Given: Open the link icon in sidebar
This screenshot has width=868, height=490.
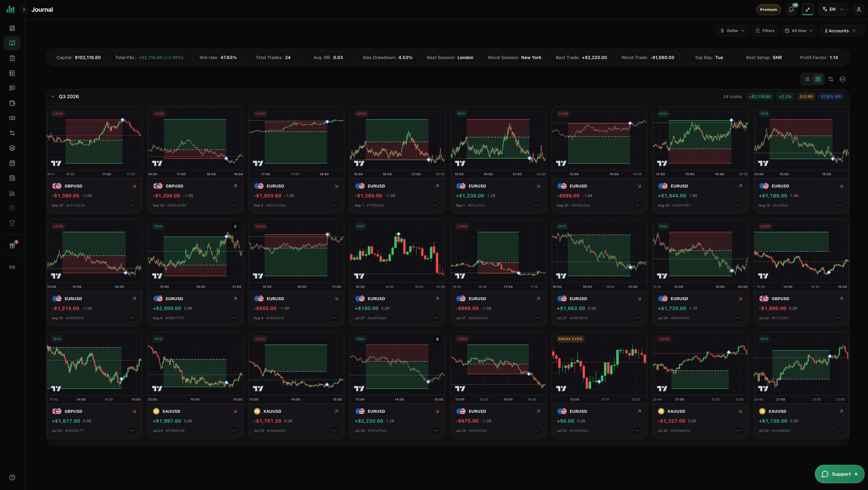Looking at the screenshot, I should pos(12,267).
